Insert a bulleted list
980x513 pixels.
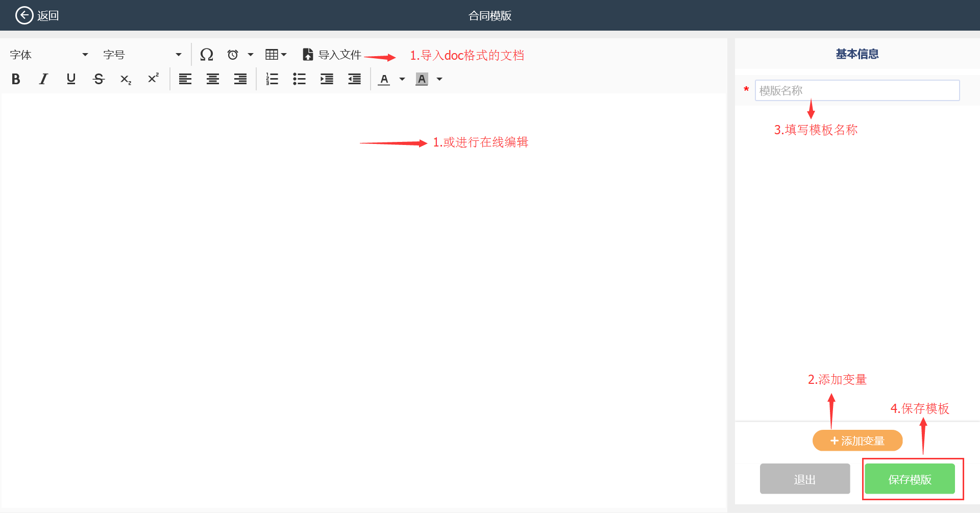[300, 79]
